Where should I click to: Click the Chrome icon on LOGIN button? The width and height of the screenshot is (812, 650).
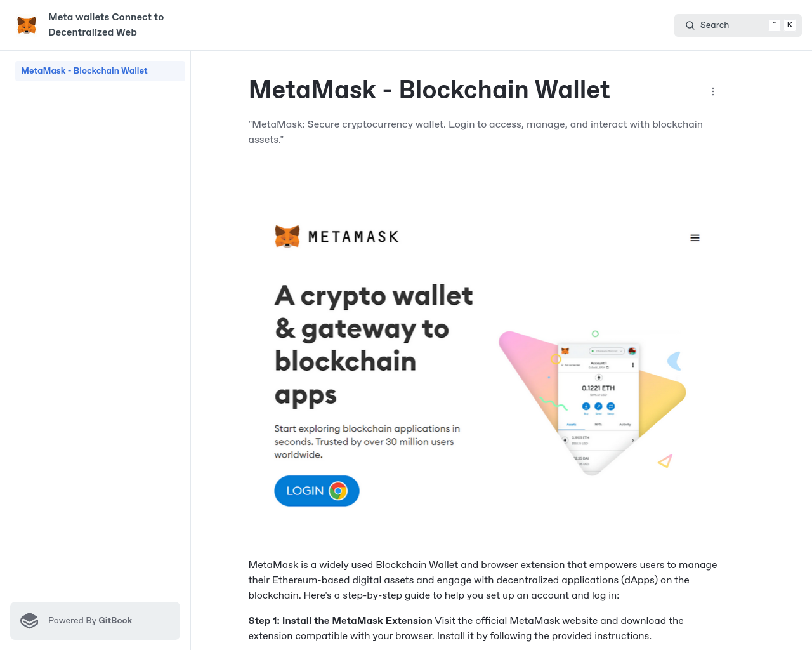pos(338,491)
